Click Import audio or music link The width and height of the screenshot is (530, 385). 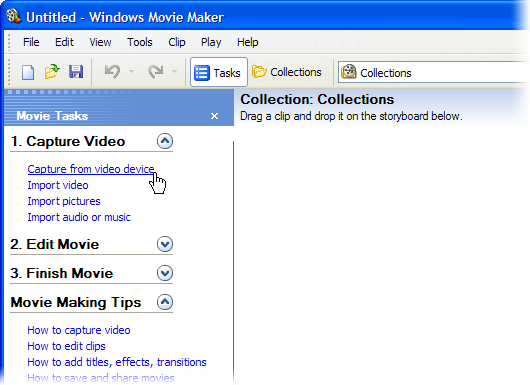pyautogui.click(x=79, y=217)
